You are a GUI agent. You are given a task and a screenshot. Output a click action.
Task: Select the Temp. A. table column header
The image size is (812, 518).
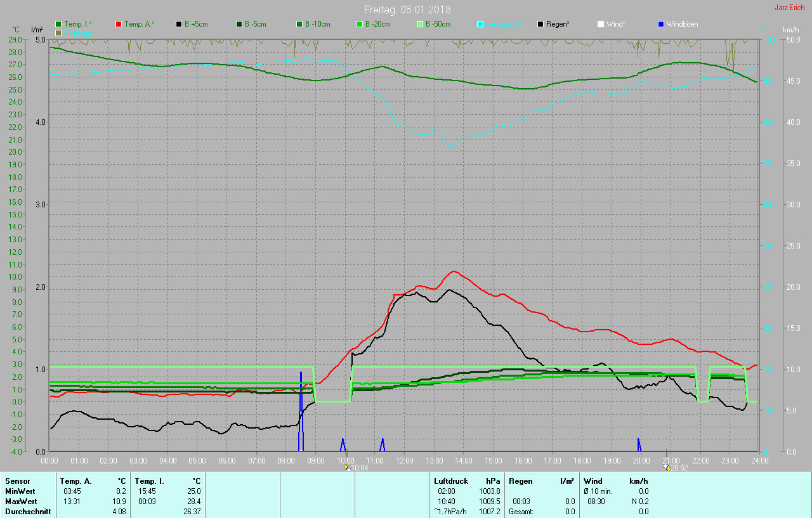pyautogui.click(x=75, y=481)
